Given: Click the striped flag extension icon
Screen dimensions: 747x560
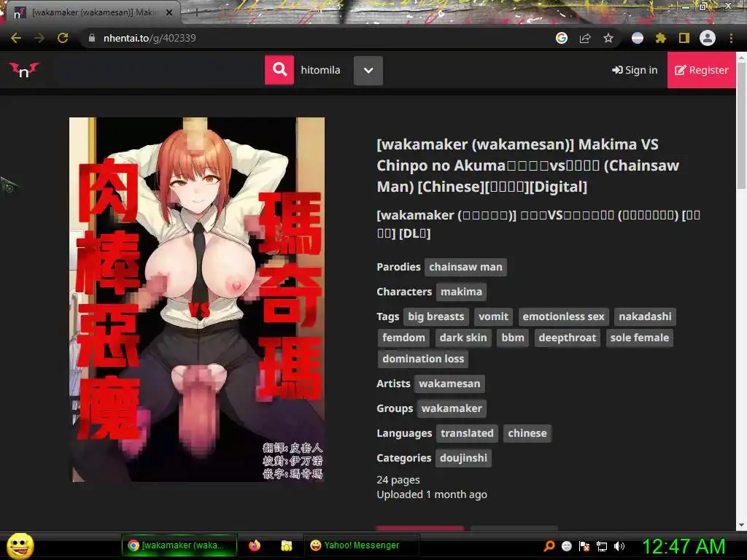Looking at the screenshot, I should pyautogui.click(x=638, y=38).
